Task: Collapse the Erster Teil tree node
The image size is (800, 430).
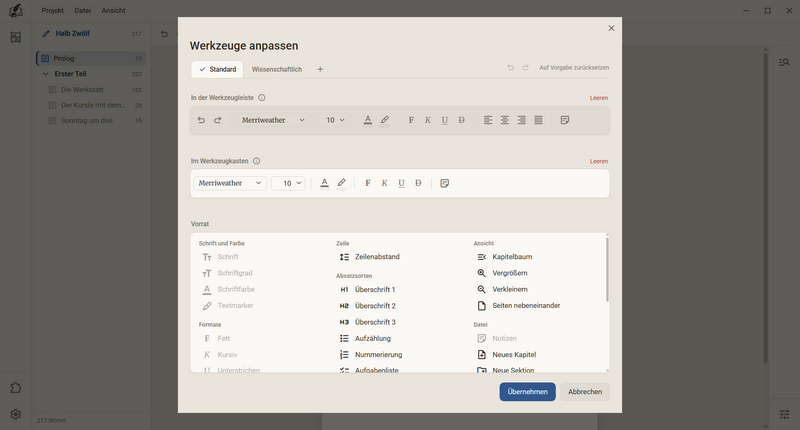Action: point(45,74)
